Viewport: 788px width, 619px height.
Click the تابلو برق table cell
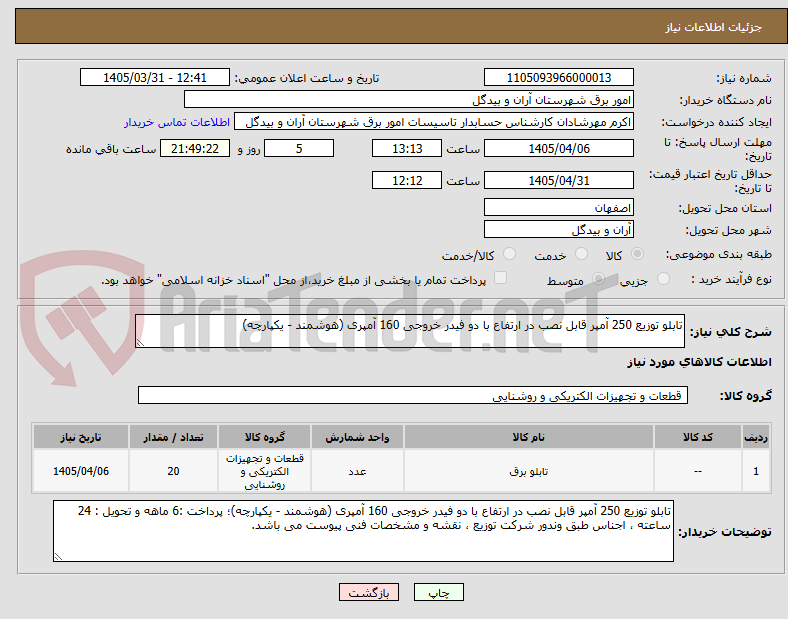528,471
